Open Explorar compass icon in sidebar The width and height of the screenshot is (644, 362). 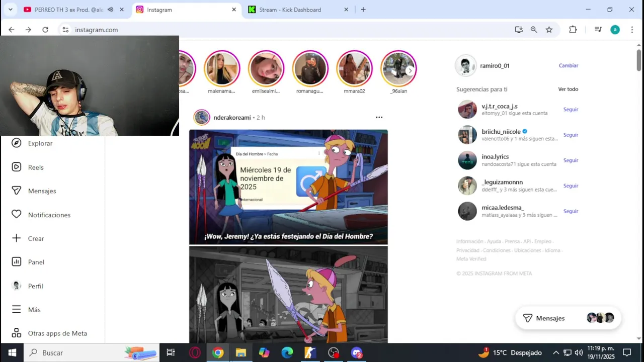click(x=17, y=143)
